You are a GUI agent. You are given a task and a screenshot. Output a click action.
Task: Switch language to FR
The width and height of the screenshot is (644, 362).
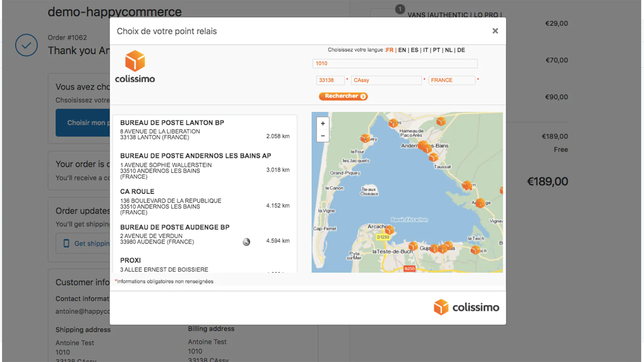point(390,50)
